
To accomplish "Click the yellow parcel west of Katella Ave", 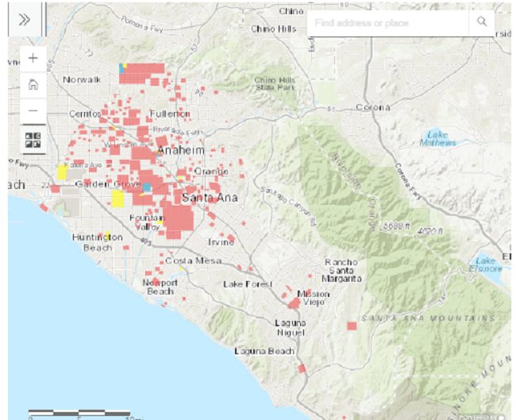I will (x=62, y=172).
